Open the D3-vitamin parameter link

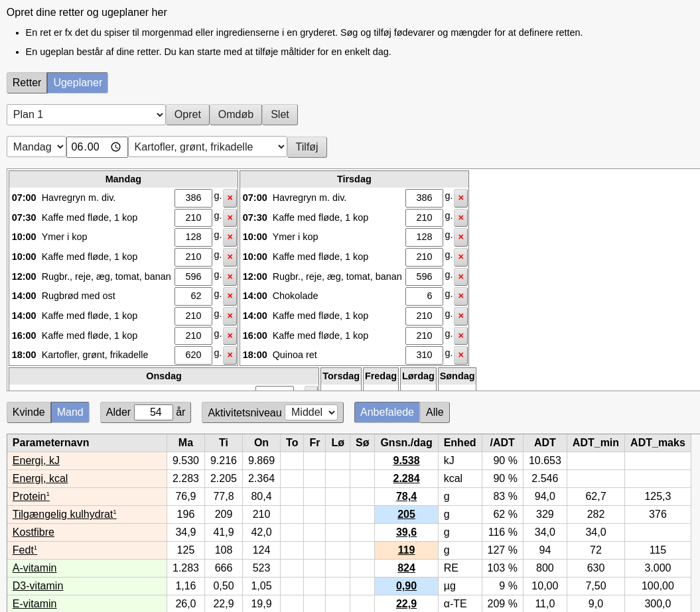pyautogui.click(x=38, y=586)
